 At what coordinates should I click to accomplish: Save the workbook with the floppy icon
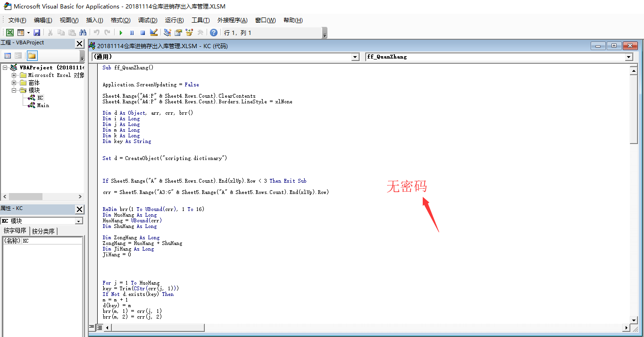(37, 33)
